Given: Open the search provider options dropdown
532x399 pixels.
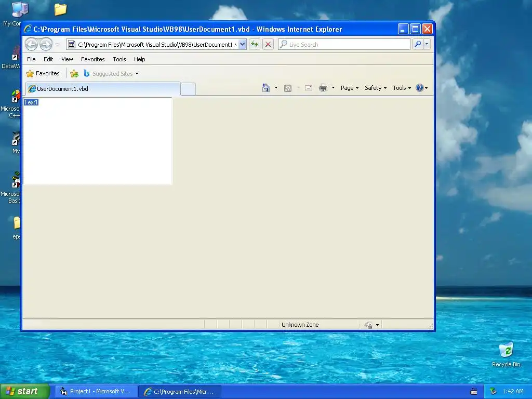Looking at the screenshot, I should (x=427, y=44).
